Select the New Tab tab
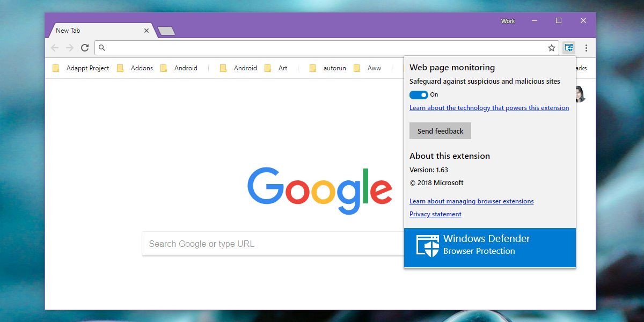The width and height of the screenshot is (644, 322). click(x=102, y=31)
